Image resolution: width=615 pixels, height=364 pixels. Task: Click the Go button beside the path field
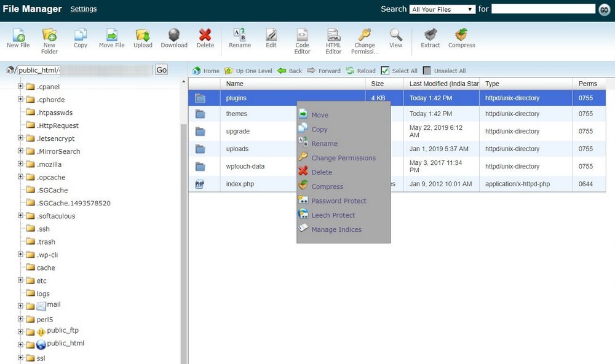tap(162, 70)
